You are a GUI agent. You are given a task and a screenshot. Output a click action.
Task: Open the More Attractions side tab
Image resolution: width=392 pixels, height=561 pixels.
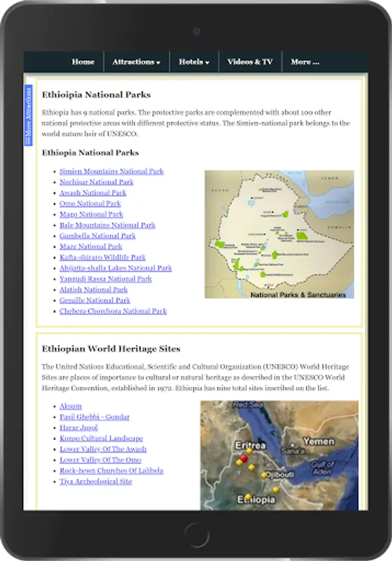(x=28, y=115)
